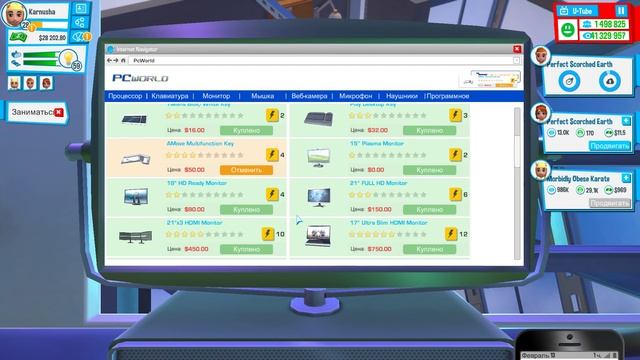
Task: Click power lightning icon on 19" HD Ready Monitor
Action: 272,195
